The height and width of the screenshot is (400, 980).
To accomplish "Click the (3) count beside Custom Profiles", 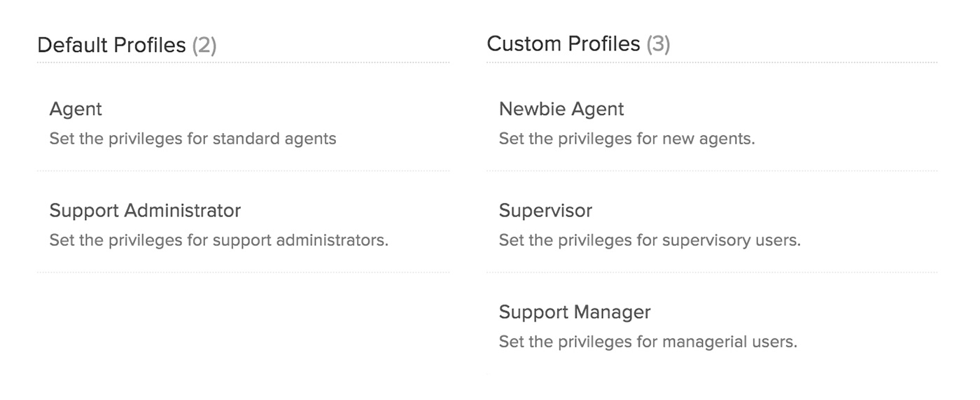I will [658, 44].
